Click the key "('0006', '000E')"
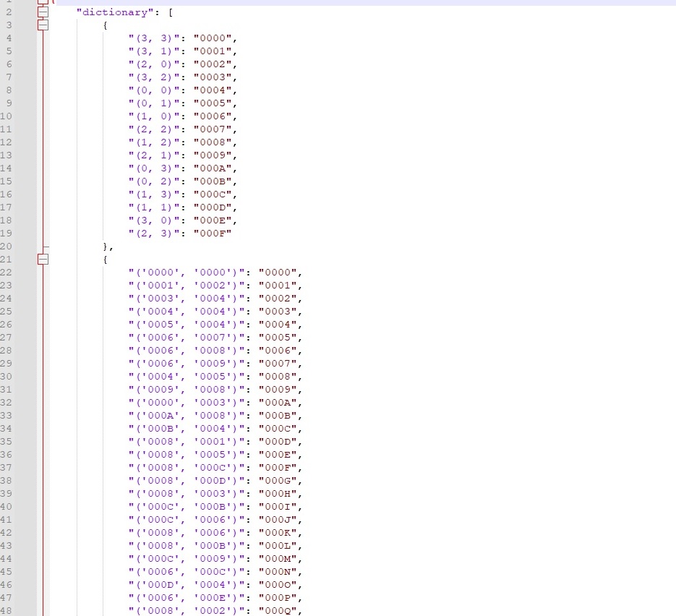 (187, 598)
